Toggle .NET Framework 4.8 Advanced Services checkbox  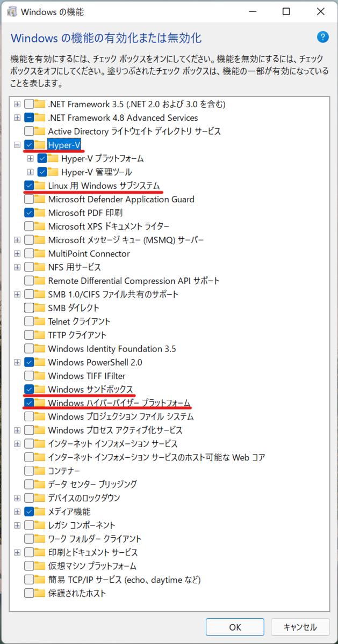click(29, 118)
